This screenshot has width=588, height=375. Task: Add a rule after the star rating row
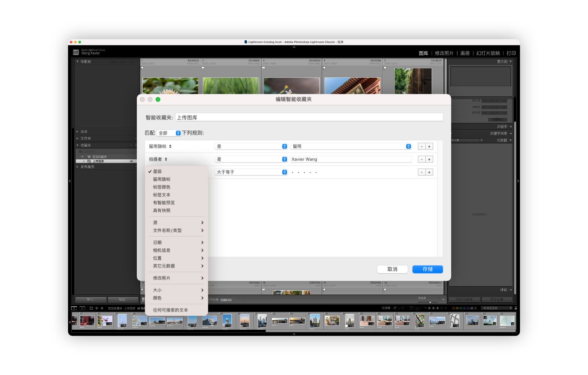[x=429, y=172]
